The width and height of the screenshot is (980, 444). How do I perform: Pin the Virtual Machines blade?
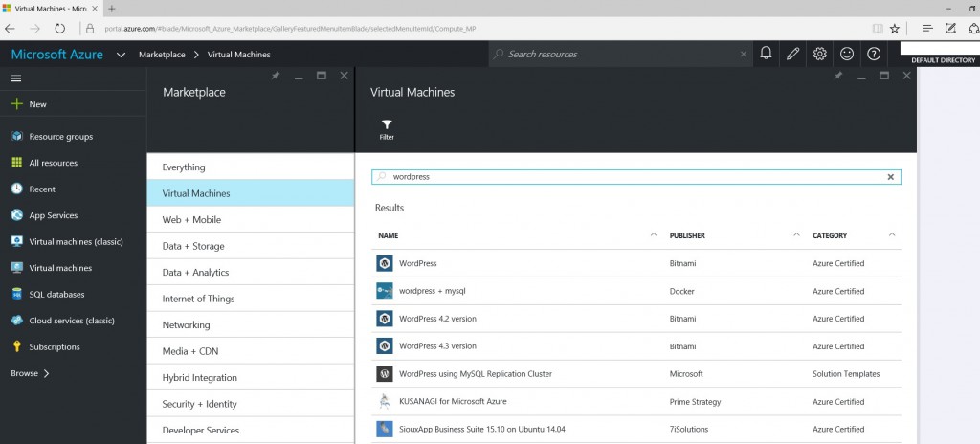click(838, 76)
